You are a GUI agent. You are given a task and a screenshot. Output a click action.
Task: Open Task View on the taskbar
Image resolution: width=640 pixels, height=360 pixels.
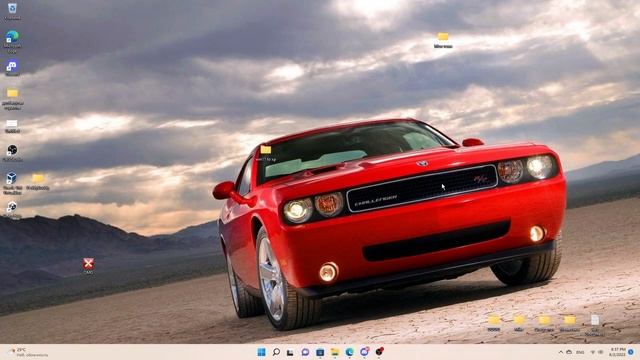290,352
